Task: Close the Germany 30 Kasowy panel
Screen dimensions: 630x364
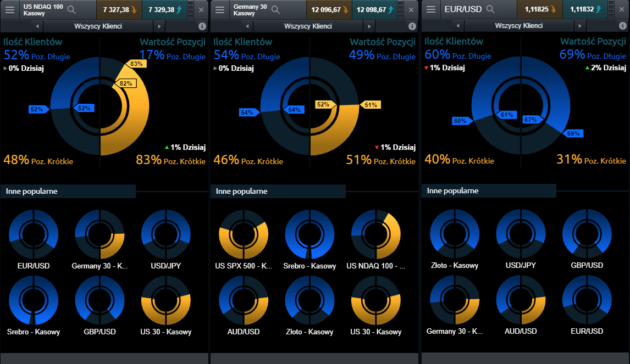Action: click(x=411, y=9)
